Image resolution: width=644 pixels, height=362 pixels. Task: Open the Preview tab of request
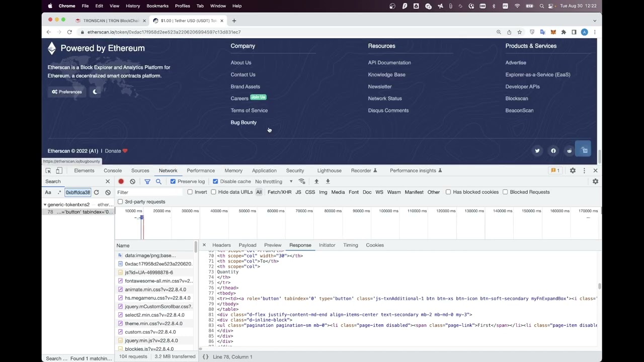point(273,245)
